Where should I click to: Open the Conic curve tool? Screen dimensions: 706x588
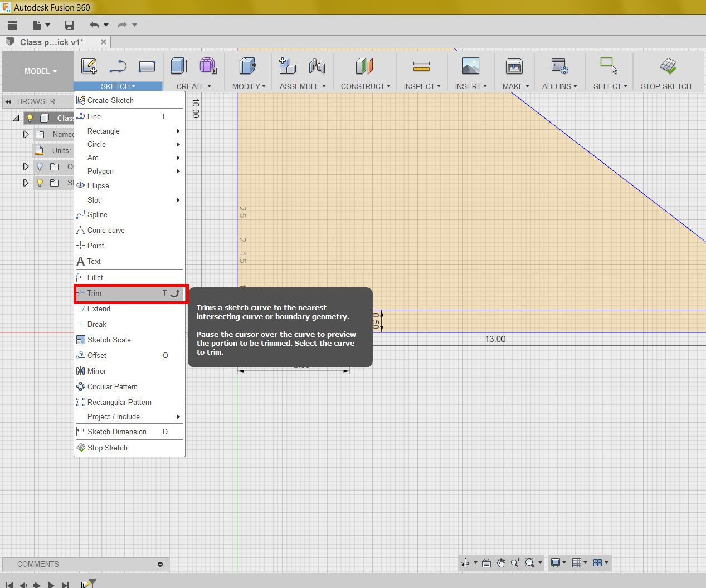point(106,230)
